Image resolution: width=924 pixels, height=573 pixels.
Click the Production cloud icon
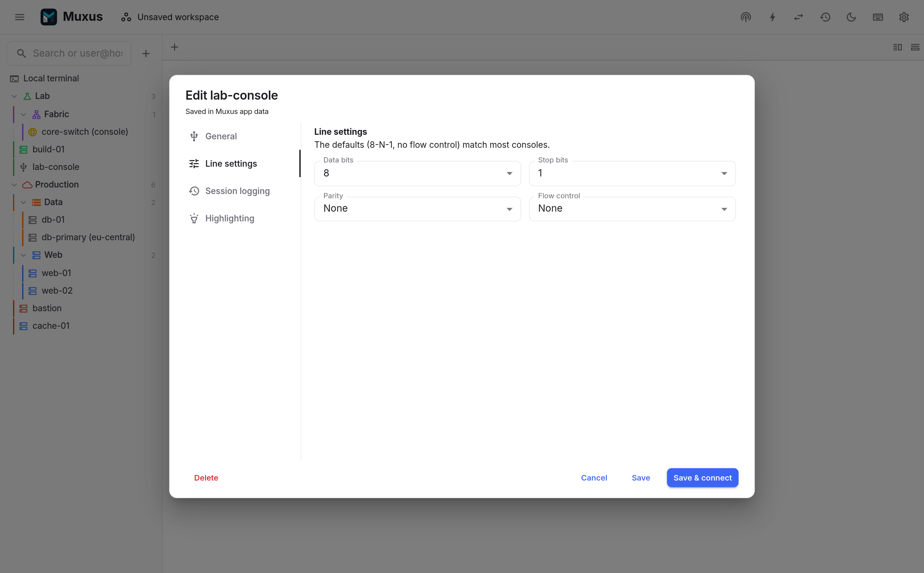[x=27, y=185]
